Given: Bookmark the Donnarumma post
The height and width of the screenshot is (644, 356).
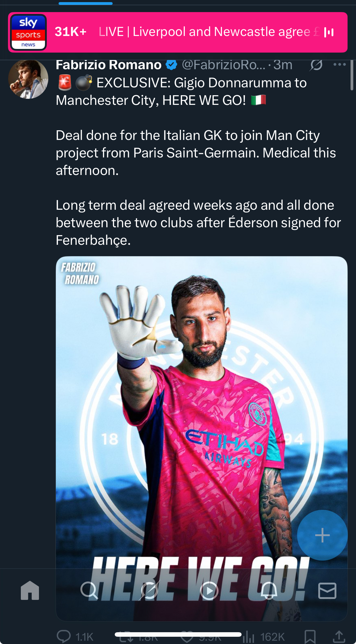Looking at the screenshot, I should pyautogui.click(x=310, y=636).
